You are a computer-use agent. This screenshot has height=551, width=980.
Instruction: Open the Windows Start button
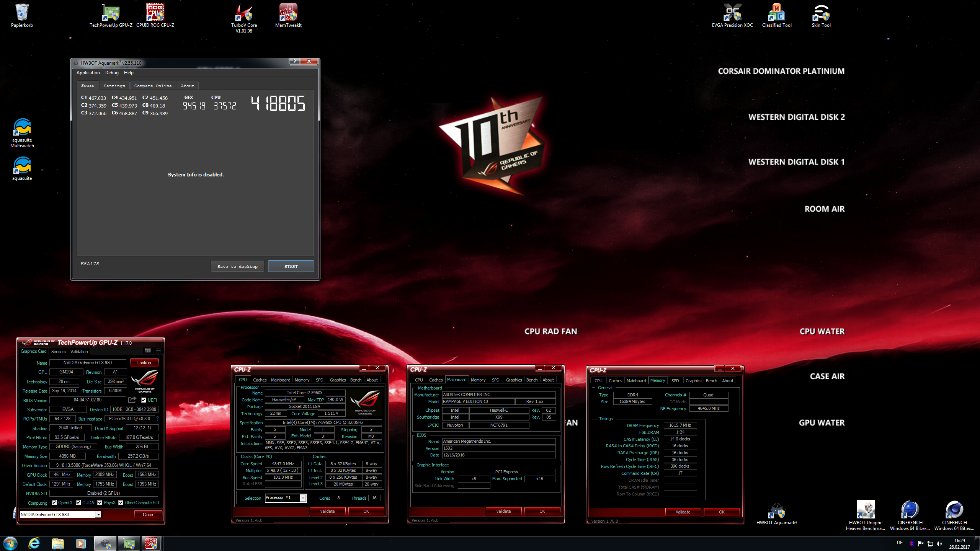pyautogui.click(x=10, y=543)
